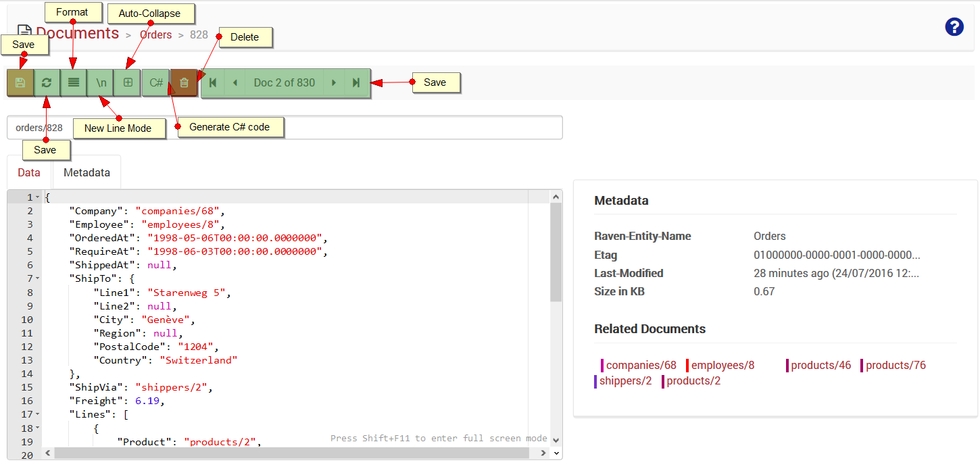Click the Last-Modified 28 minutes ago value
The width and height of the screenshot is (980, 471).
tap(837, 274)
